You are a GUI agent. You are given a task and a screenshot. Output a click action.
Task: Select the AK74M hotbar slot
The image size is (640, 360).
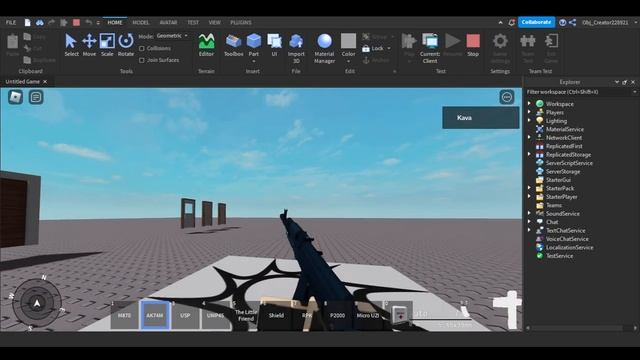(155, 315)
